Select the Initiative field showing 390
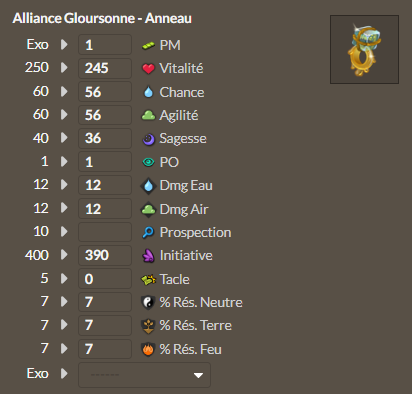412x394 pixels. pyautogui.click(x=105, y=255)
